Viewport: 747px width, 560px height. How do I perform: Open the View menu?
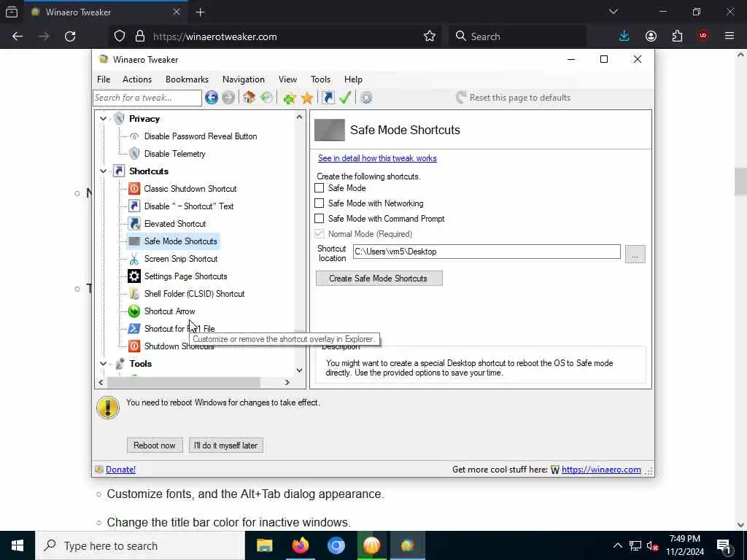[287, 79]
